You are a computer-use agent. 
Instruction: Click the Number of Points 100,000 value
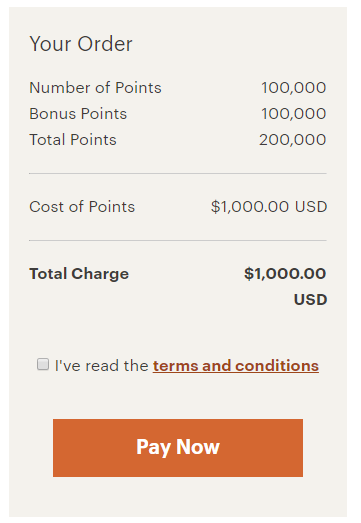tap(294, 88)
